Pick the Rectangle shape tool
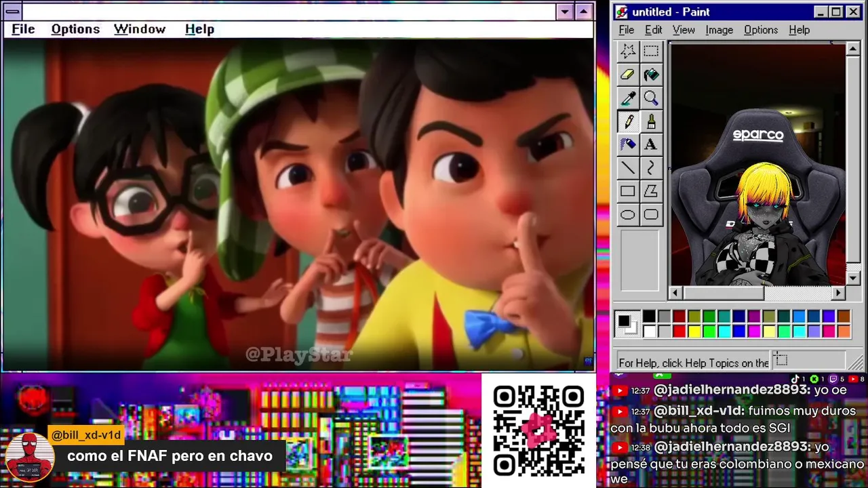868x488 pixels. pos(628,191)
